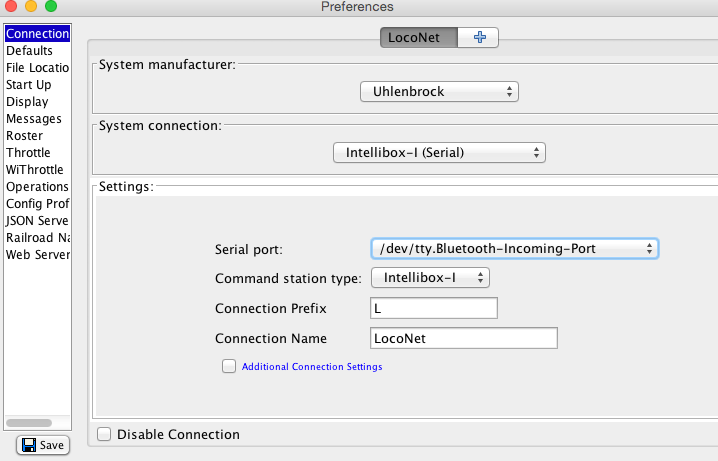This screenshot has height=461, width=718.
Task: Click the plus icon to add connection tab
Action: [x=479, y=37]
